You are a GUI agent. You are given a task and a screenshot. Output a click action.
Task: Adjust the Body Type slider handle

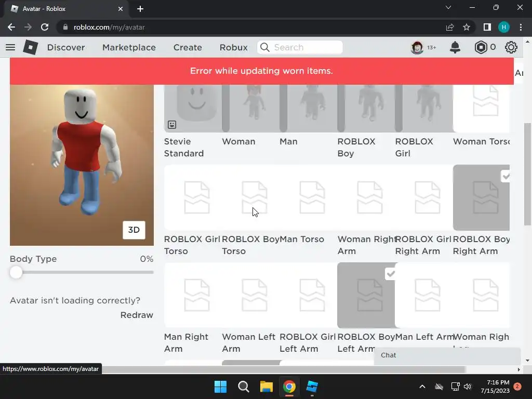pos(16,272)
